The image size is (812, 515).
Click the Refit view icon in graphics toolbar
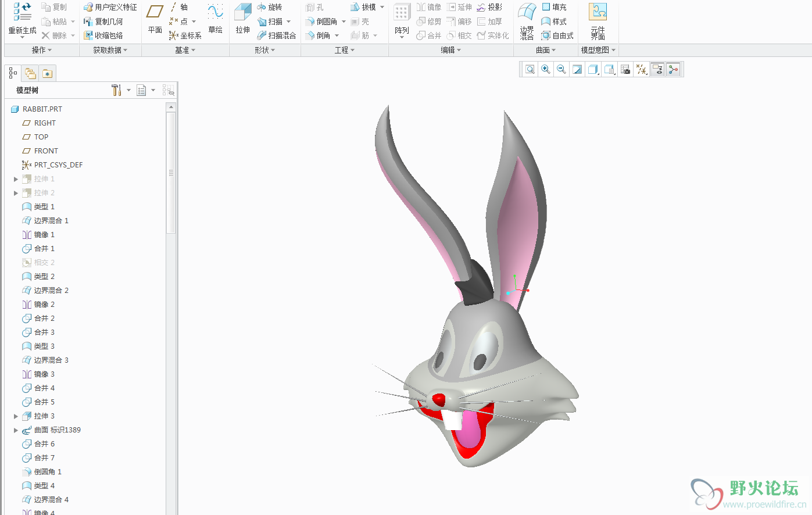click(530, 70)
